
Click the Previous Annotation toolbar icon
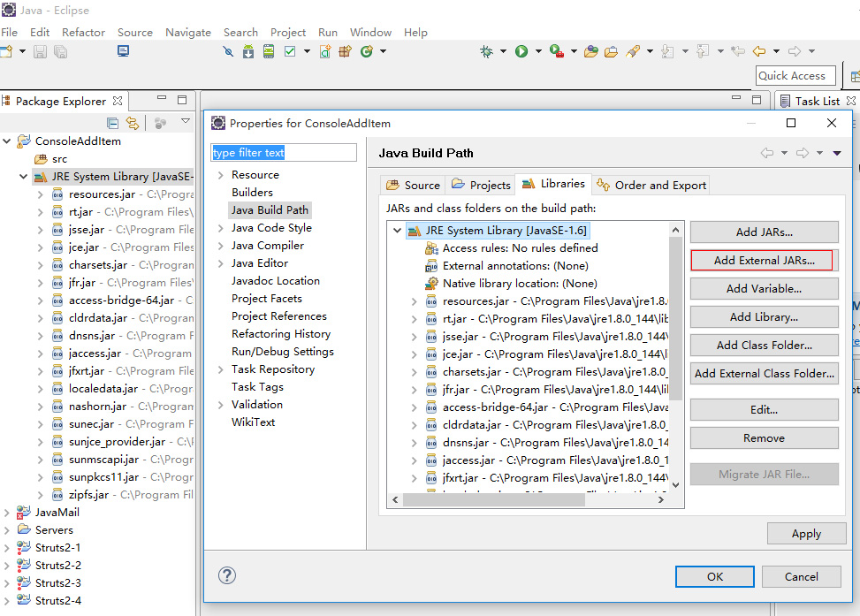tap(703, 51)
